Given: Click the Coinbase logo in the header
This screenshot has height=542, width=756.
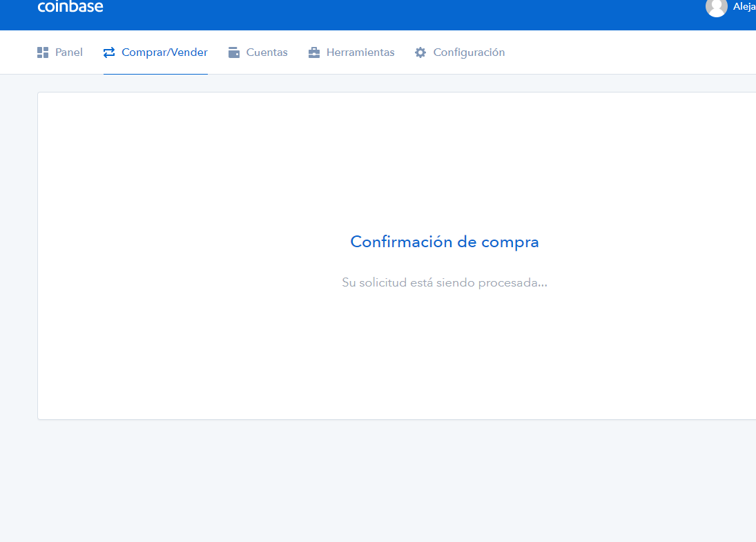Looking at the screenshot, I should coord(70,7).
